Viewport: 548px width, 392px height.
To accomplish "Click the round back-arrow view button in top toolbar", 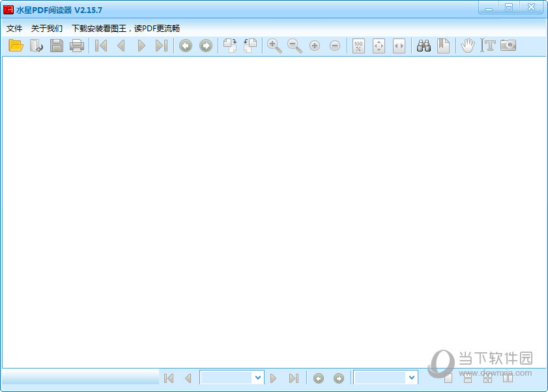I will tap(186, 46).
